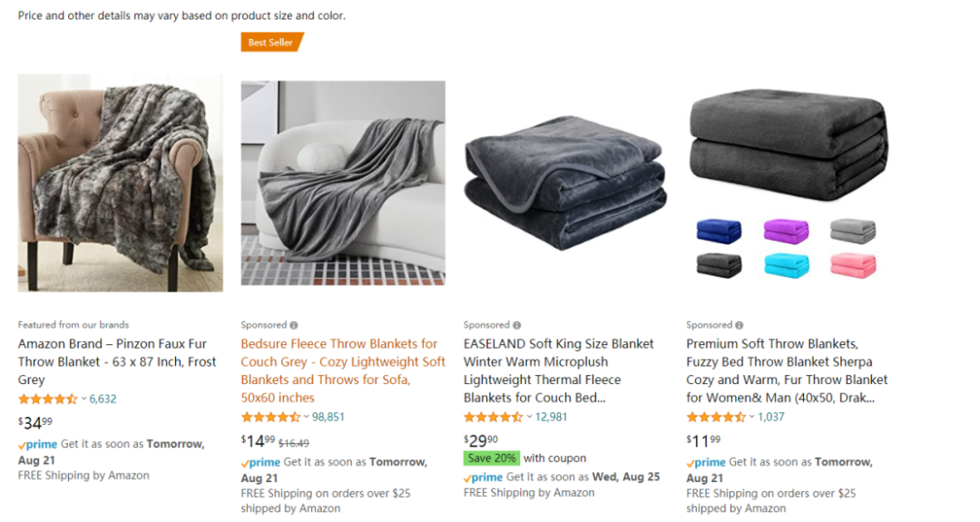Click the Best Seller badge
Image resolution: width=980 pixels, height=522 pixels.
click(x=272, y=43)
